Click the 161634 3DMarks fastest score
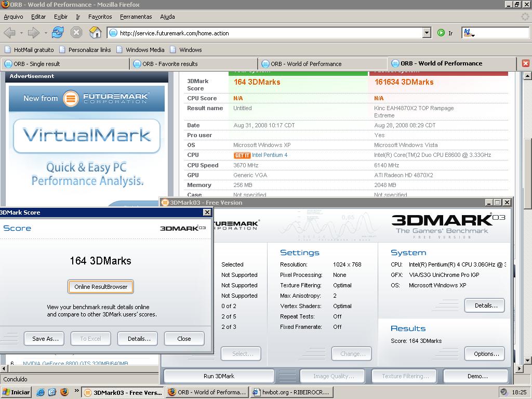 tap(404, 82)
